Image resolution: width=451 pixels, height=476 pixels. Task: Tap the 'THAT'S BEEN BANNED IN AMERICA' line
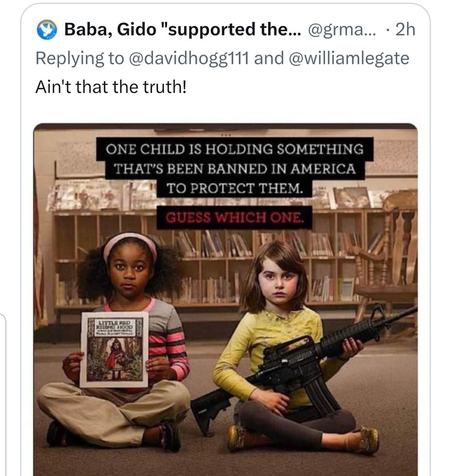point(235,169)
